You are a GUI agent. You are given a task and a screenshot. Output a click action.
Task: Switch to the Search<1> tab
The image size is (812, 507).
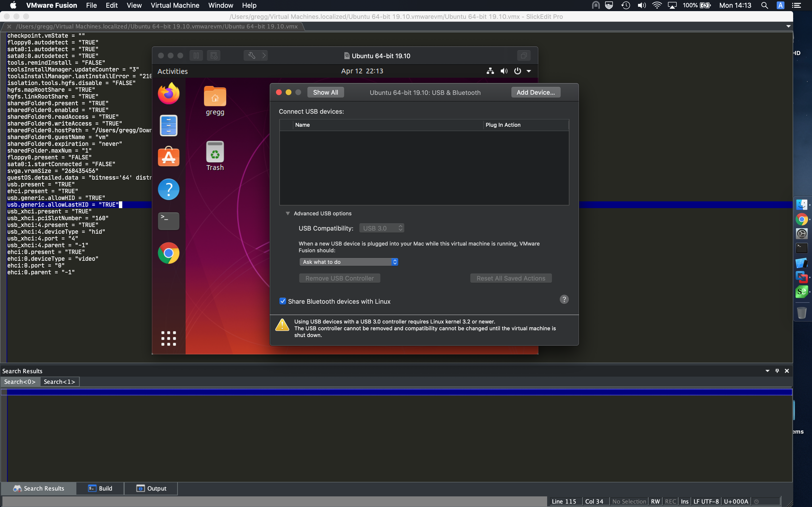[x=59, y=382]
